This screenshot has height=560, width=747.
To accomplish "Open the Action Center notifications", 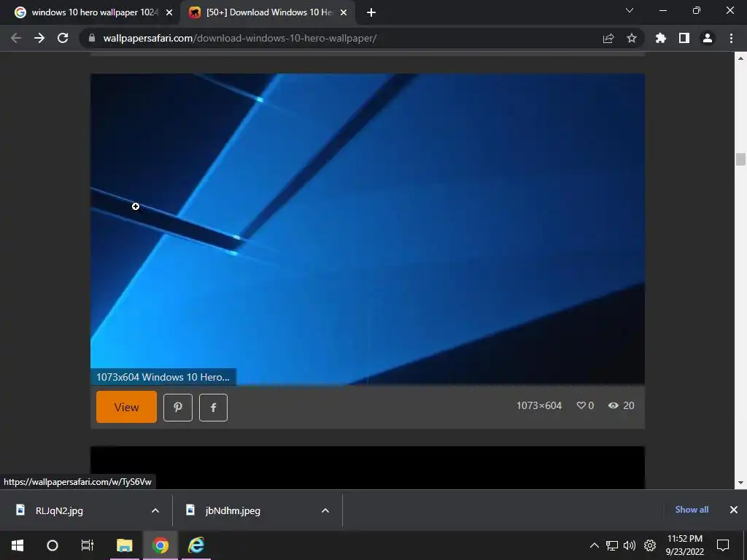I will click(x=723, y=545).
